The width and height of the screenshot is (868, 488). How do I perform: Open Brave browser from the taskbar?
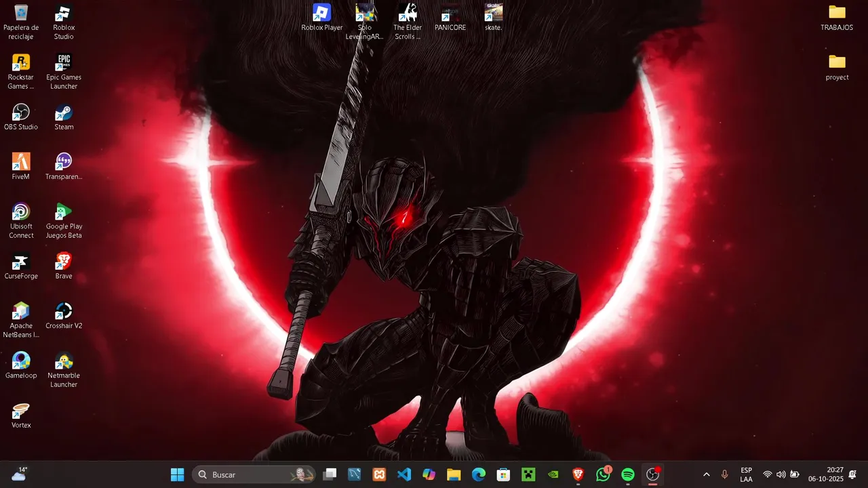coord(578,474)
